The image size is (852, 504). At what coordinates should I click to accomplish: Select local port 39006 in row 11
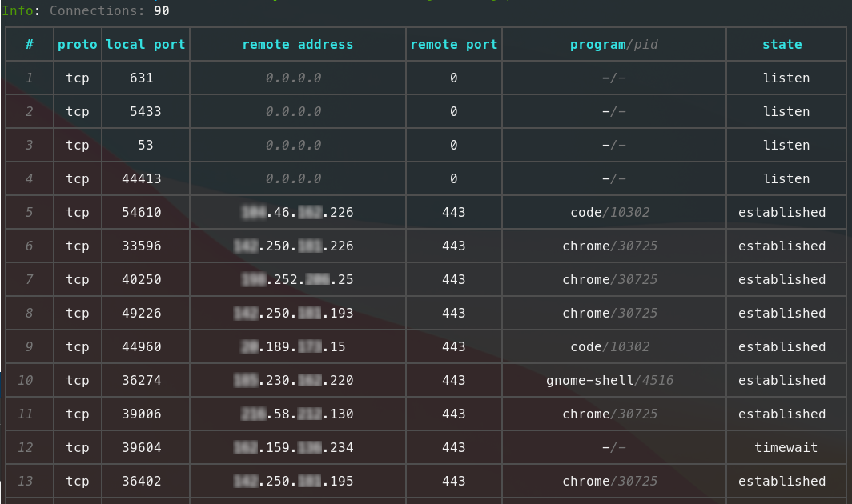click(x=142, y=414)
